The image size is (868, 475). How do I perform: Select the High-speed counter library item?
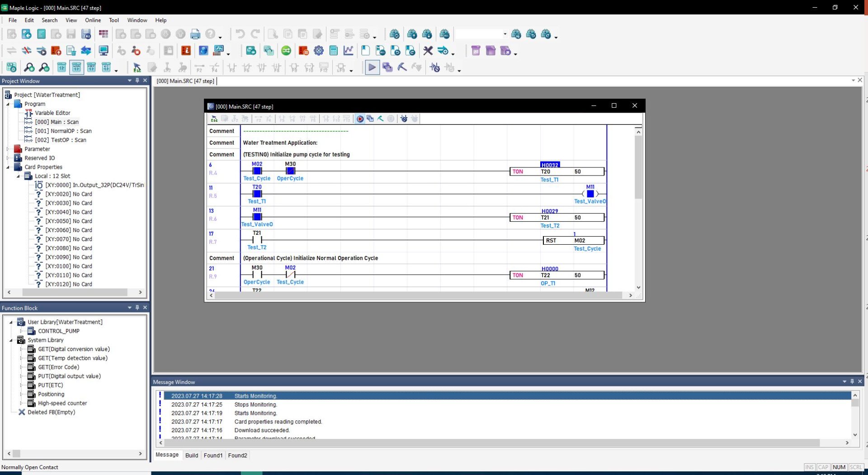click(x=62, y=404)
